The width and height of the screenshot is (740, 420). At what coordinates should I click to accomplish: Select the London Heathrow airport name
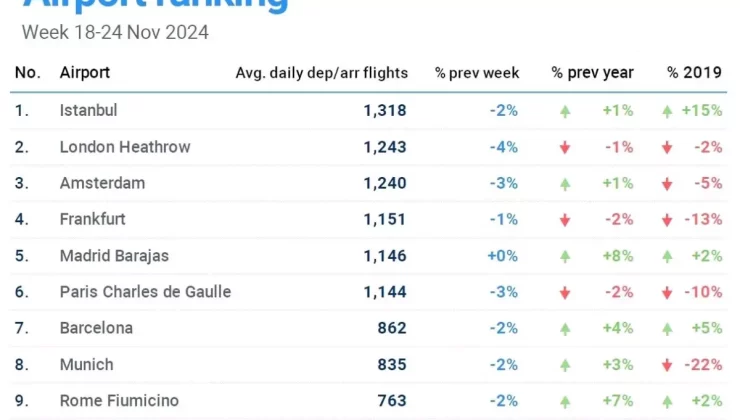tap(125, 147)
